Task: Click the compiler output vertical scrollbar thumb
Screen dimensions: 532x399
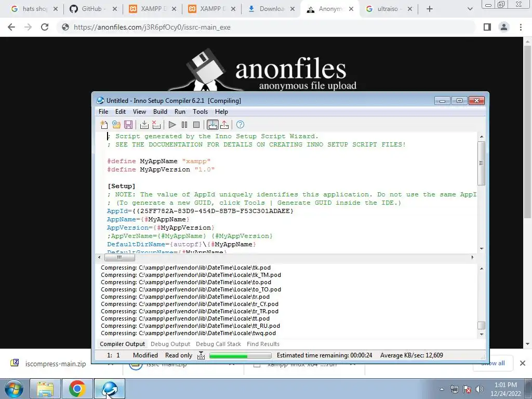Action: (481, 325)
